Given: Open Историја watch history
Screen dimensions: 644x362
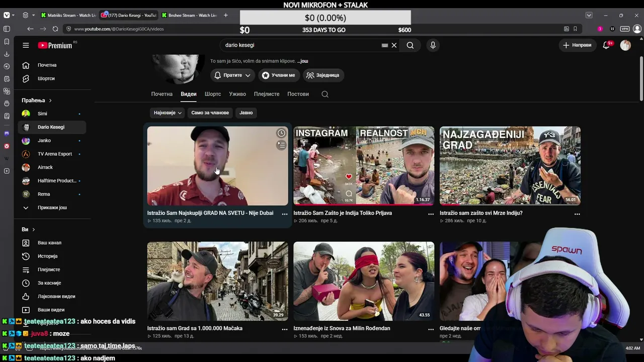Looking at the screenshot, I should click(52, 256).
